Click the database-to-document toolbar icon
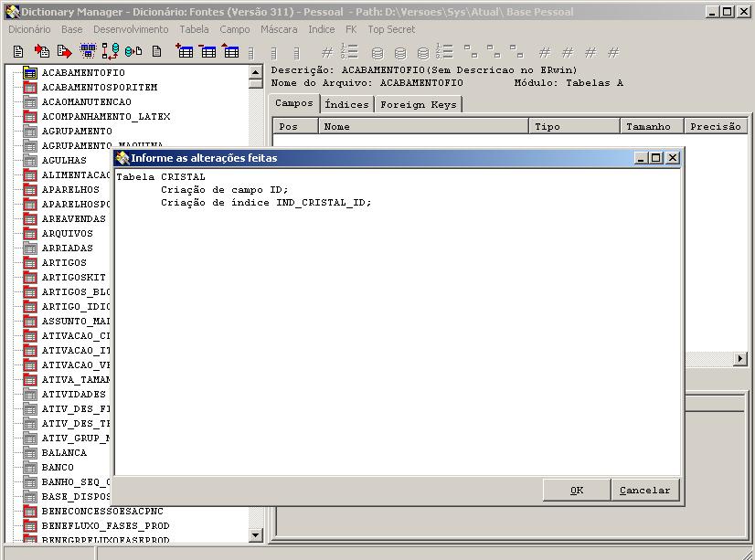This screenshot has height=560, width=755. (x=133, y=52)
